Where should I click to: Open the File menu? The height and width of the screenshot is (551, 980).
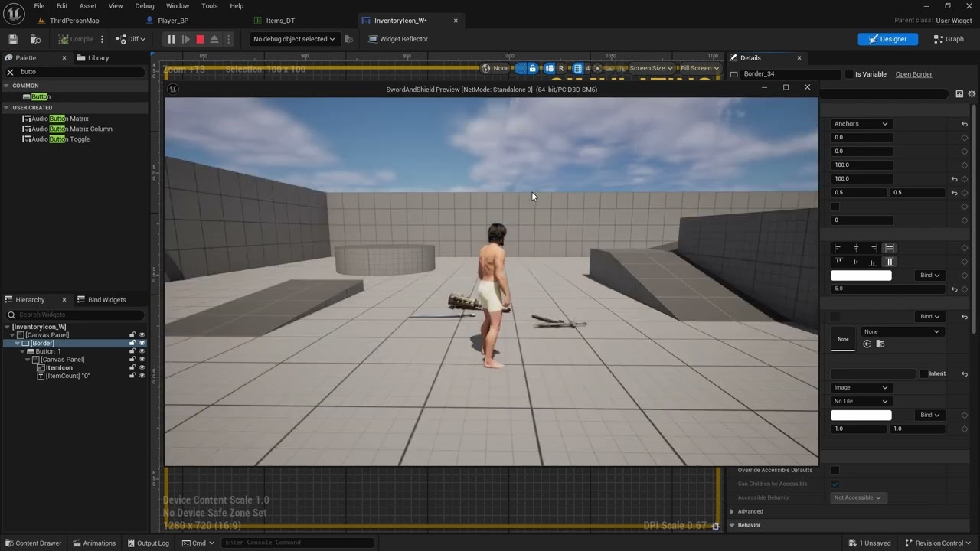(x=38, y=6)
